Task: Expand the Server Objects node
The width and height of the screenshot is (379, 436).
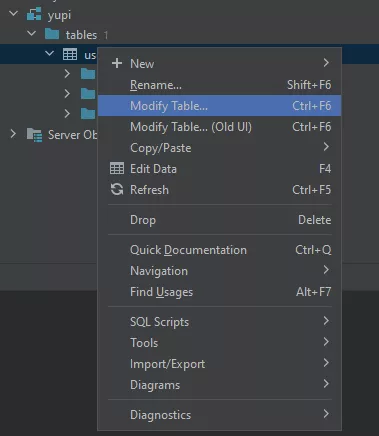Action: click(x=13, y=134)
